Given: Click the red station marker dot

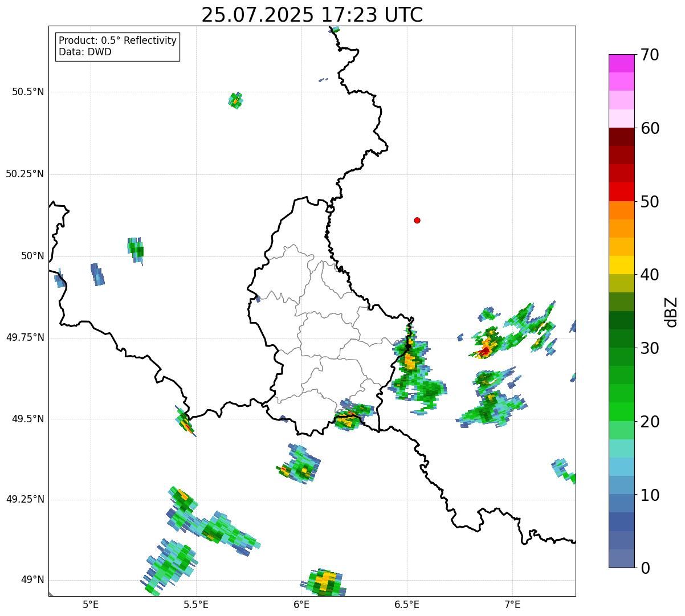Looking at the screenshot, I should 417,220.
